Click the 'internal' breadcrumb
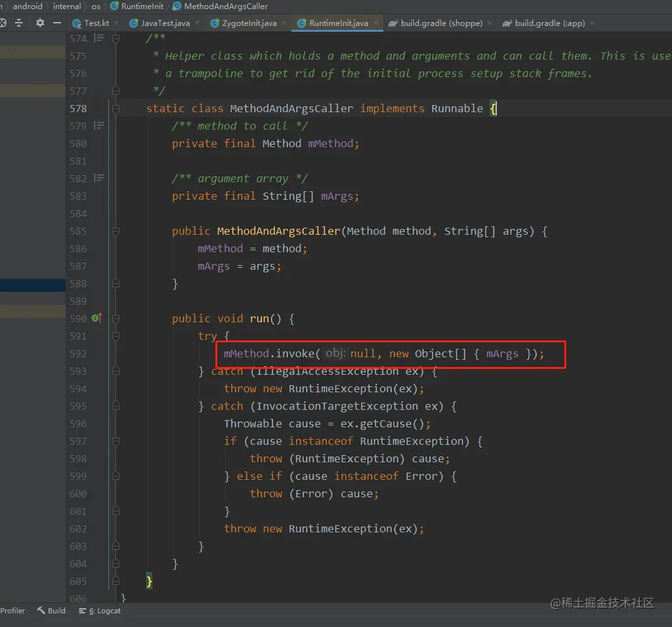672x627 pixels. [x=67, y=6]
